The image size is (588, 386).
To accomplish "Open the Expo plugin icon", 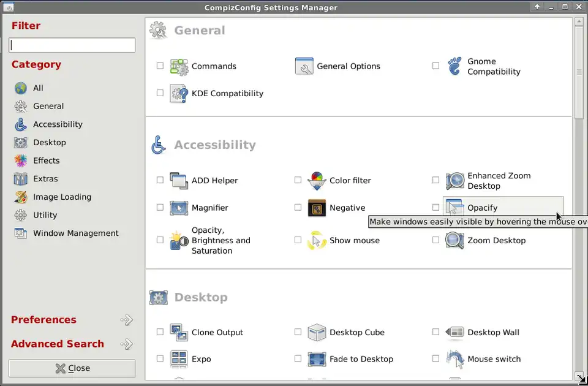I will click(x=179, y=359).
